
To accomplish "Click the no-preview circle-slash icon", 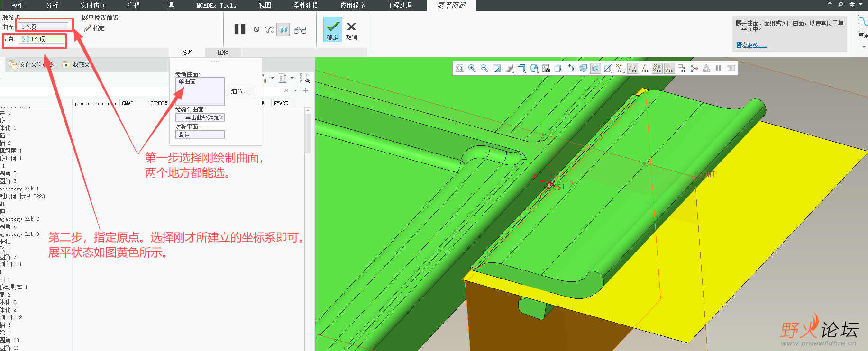I will pos(256,29).
